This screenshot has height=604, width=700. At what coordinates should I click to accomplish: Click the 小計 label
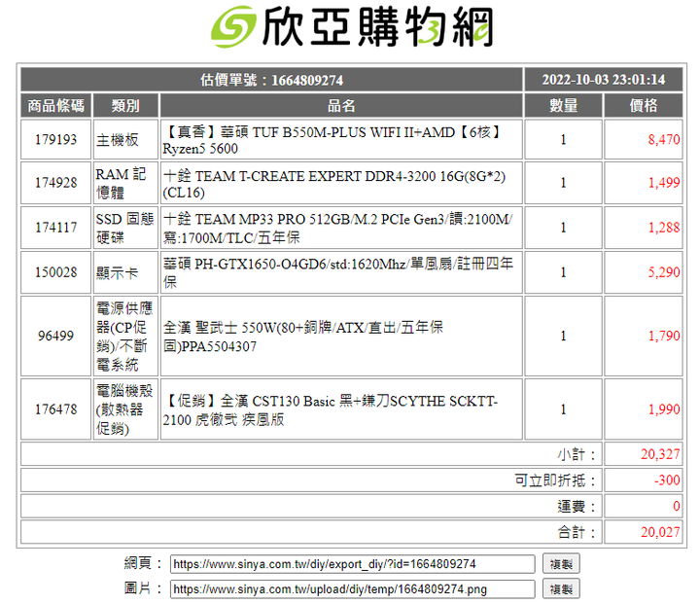tap(577, 454)
